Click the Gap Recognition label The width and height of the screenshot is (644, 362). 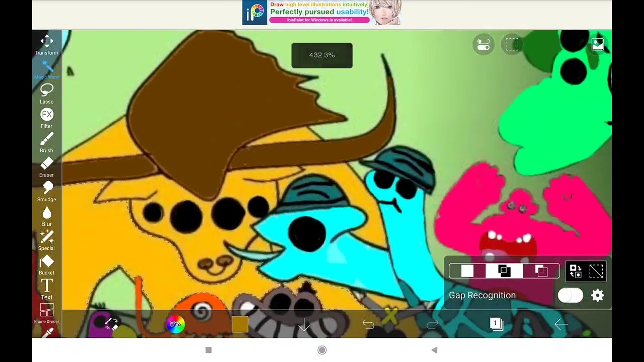point(482,296)
